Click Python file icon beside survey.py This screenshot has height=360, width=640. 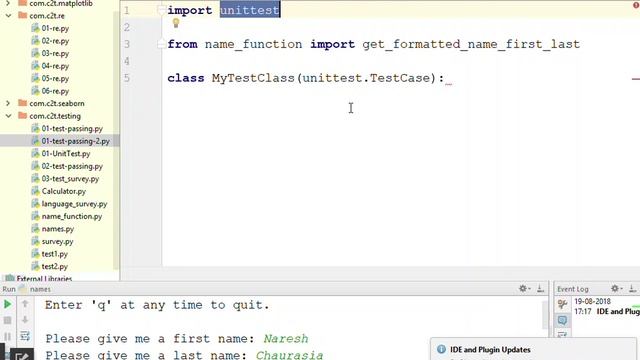tap(36, 241)
